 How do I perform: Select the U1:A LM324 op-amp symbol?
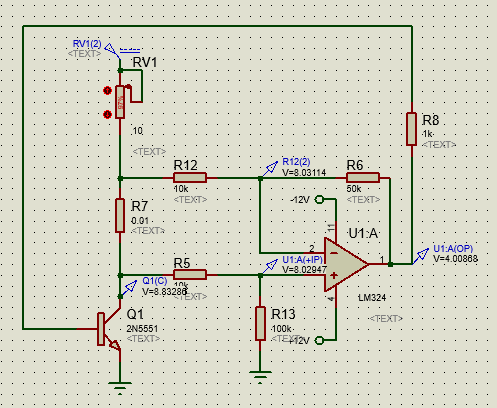(346, 265)
